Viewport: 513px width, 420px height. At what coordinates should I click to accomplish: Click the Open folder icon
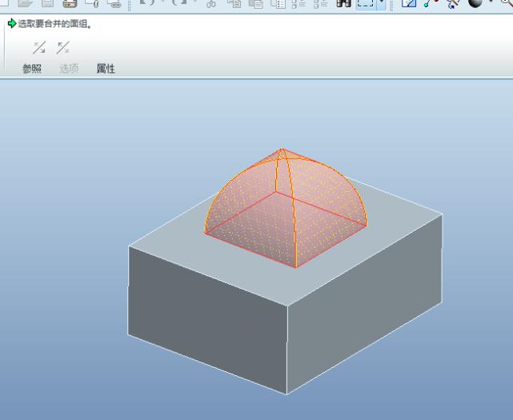pos(26,3)
